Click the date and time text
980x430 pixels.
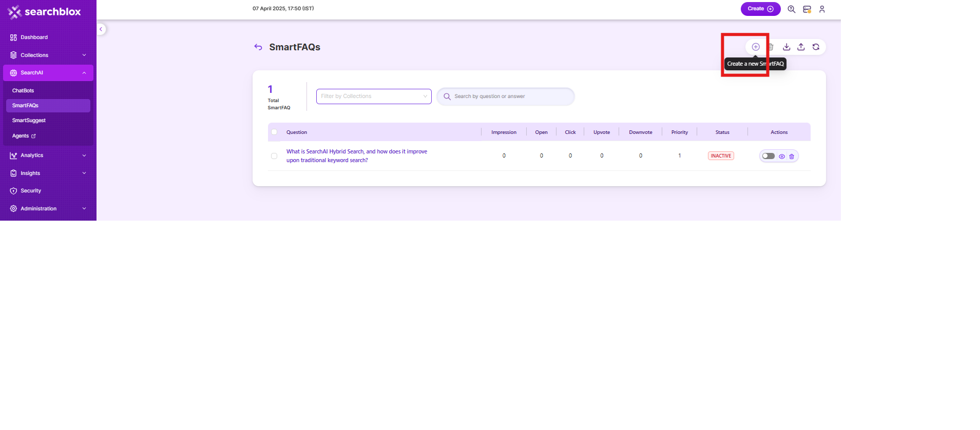pyautogui.click(x=283, y=9)
